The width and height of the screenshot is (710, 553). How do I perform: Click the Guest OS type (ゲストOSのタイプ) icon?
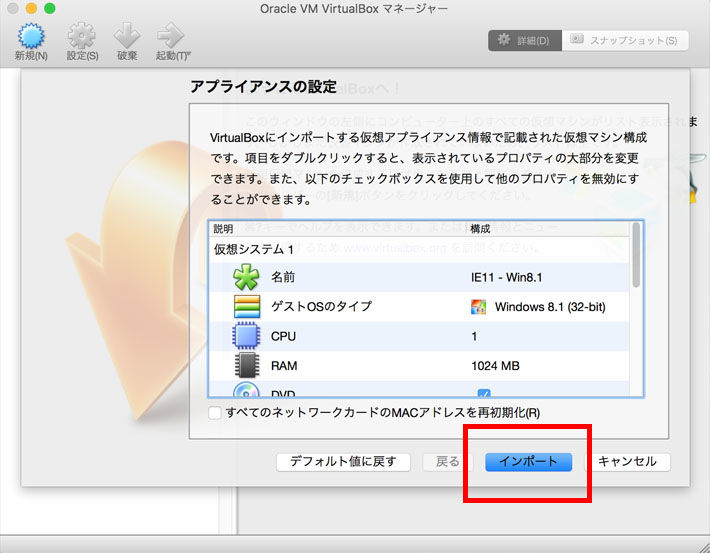246,306
